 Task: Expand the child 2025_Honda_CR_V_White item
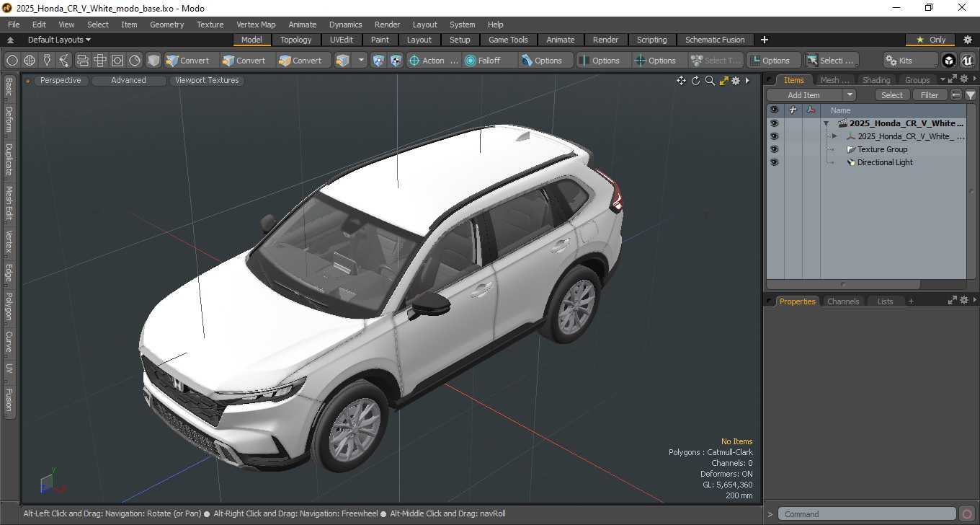click(x=834, y=136)
